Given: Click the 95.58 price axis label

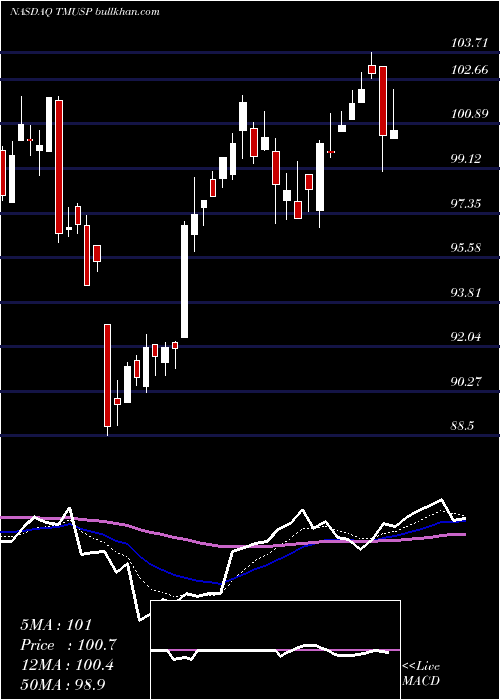Looking at the screenshot, I should coord(467,247).
